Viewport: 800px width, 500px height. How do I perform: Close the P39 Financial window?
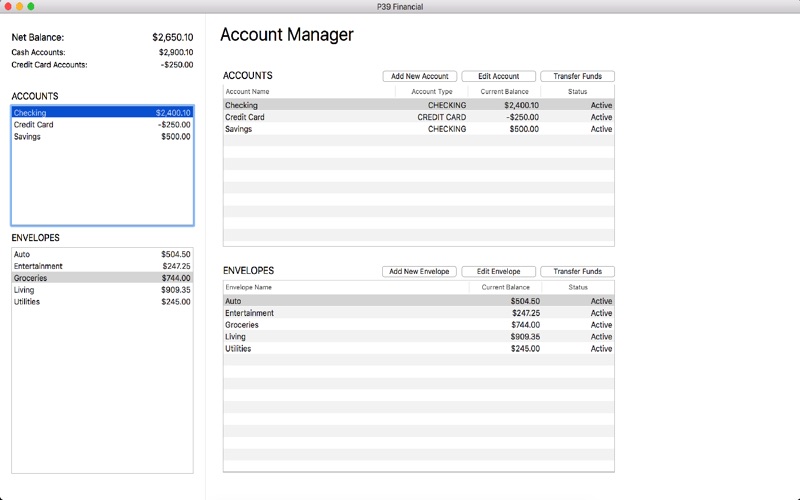coord(8,7)
